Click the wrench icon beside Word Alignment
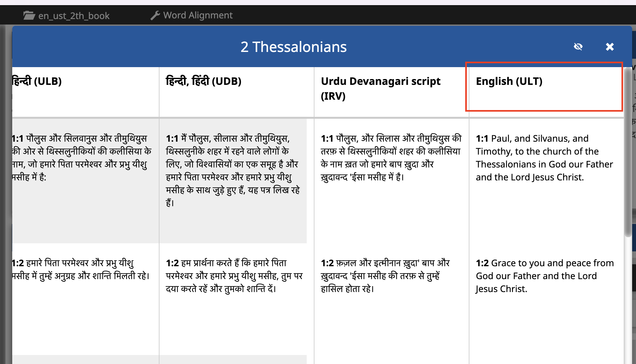The height and width of the screenshot is (364, 636). point(155,15)
